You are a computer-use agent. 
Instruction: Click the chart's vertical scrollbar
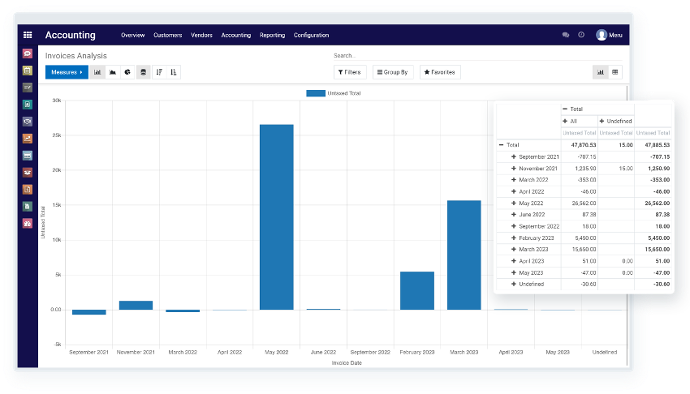pos(627,225)
